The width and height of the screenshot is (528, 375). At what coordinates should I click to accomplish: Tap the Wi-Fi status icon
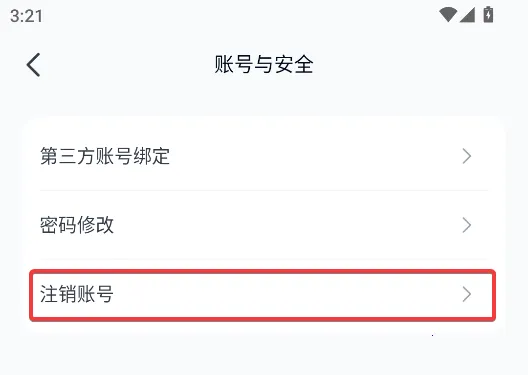(448, 15)
